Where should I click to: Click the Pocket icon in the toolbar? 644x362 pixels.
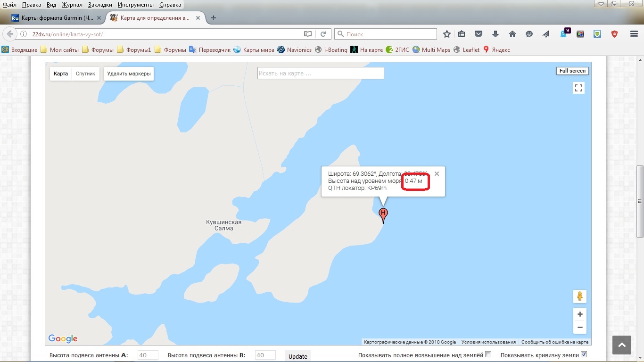(479, 34)
